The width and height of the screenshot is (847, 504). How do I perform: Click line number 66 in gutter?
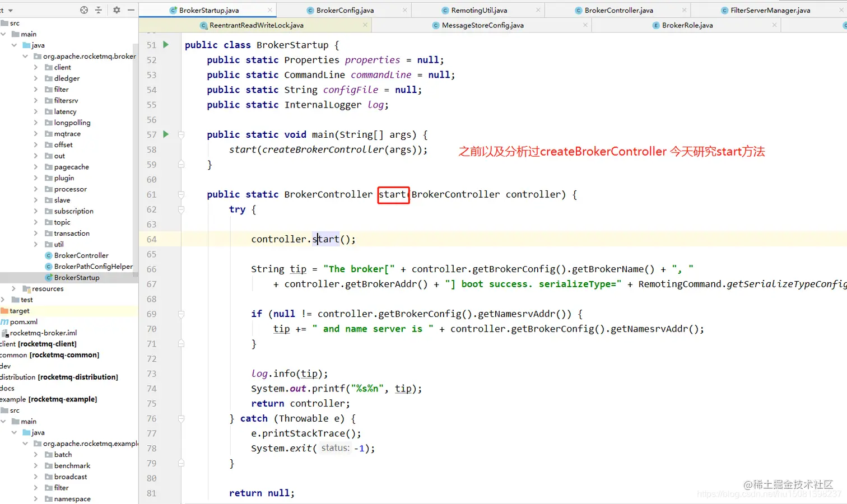click(x=151, y=269)
